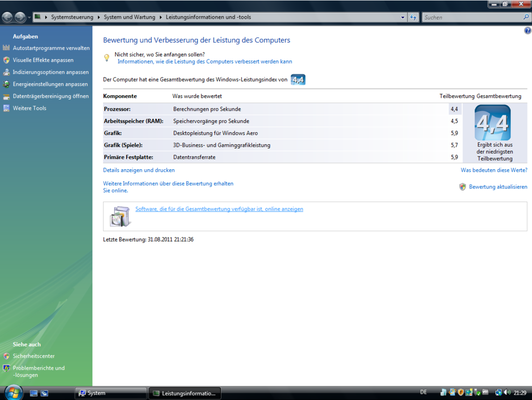Image resolution: width=532 pixels, height=400 pixels.
Task: Click the Primäre Festplatte row label
Action: [x=128, y=157]
